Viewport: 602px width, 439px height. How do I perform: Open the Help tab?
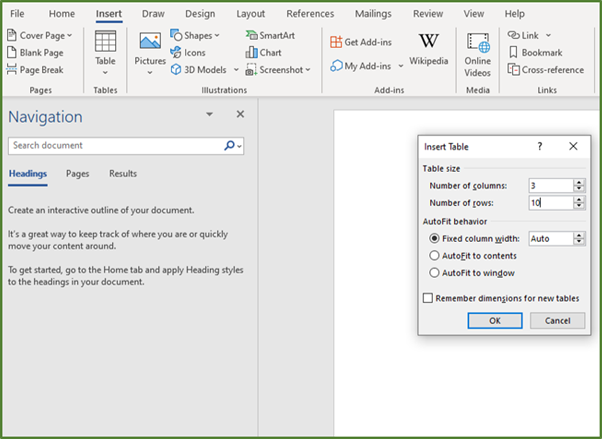tap(514, 14)
